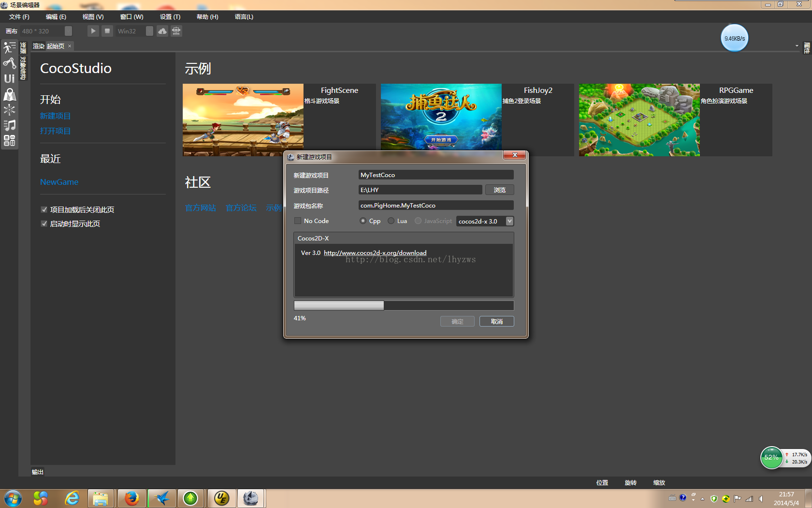Viewport: 812px width, 508px height.
Task: Click the 取消 cancel button
Action: pyautogui.click(x=496, y=321)
